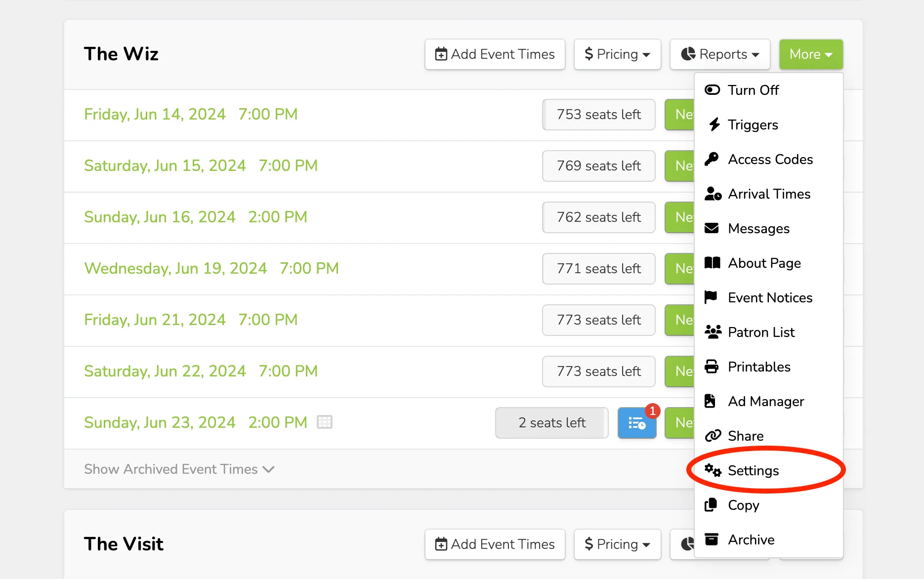Click the Copy documents icon
This screenshot has width=924, height=579.
(711, 505)
